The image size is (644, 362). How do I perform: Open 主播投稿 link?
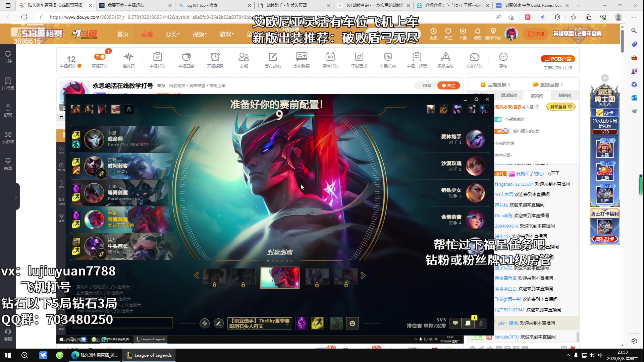[x=495, y=85]
